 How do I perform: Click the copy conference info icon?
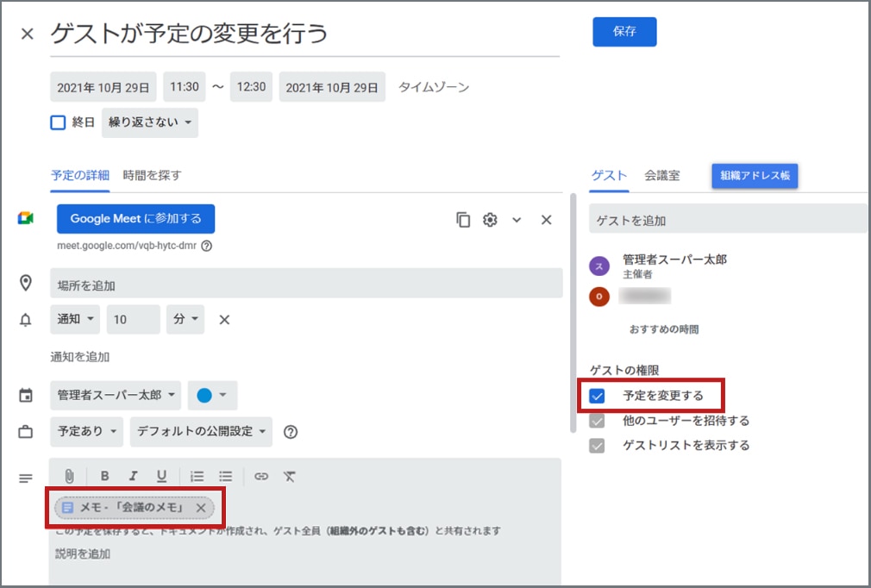coord(462,220)
